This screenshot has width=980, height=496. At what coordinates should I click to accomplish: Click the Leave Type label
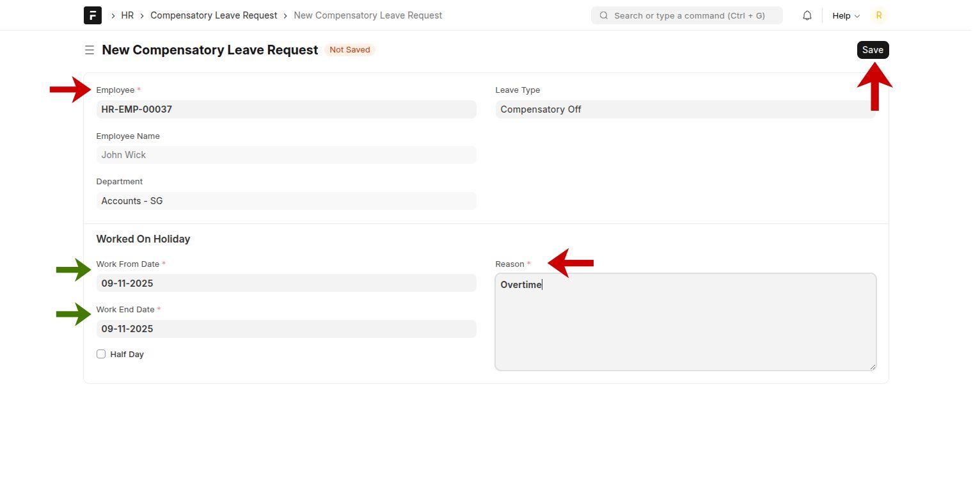518,90
